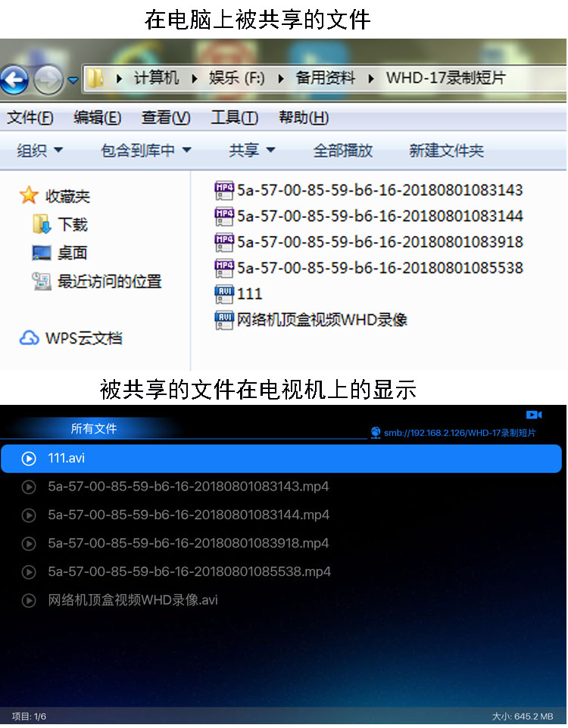Click the 新建文件夹 button
Viewport: 568px width, 728px height.
pos(446,151)
